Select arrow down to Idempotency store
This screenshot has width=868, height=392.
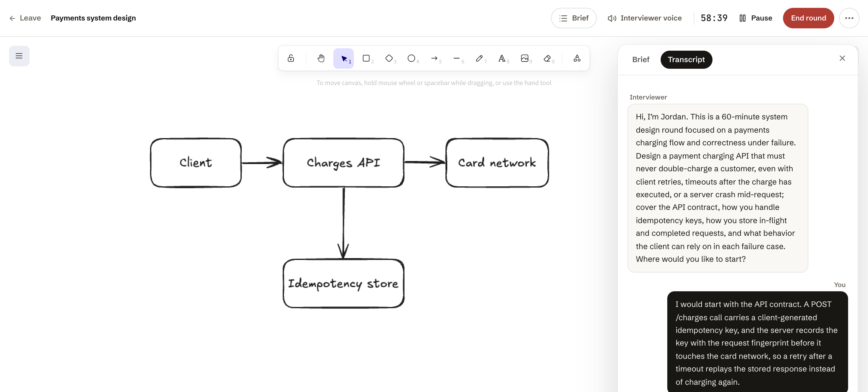[343, 223]
